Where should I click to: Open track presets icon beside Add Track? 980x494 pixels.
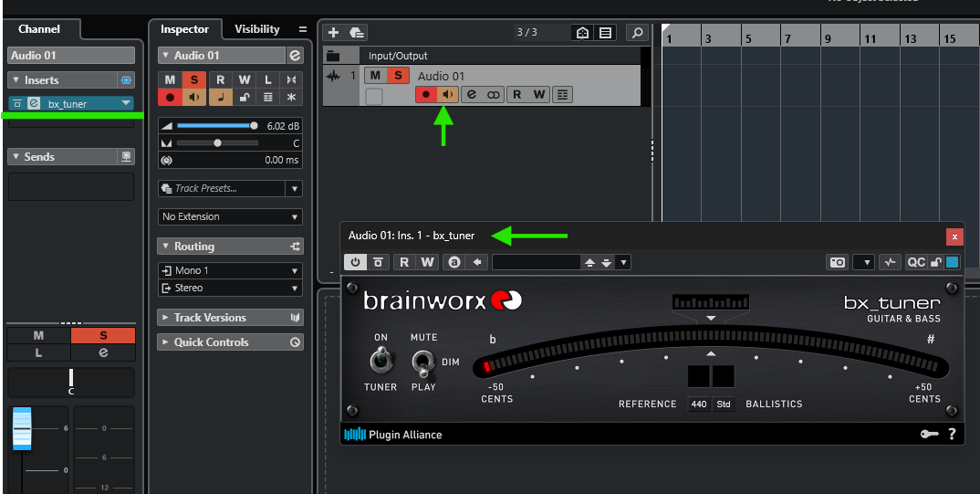(x=357, y=33)
